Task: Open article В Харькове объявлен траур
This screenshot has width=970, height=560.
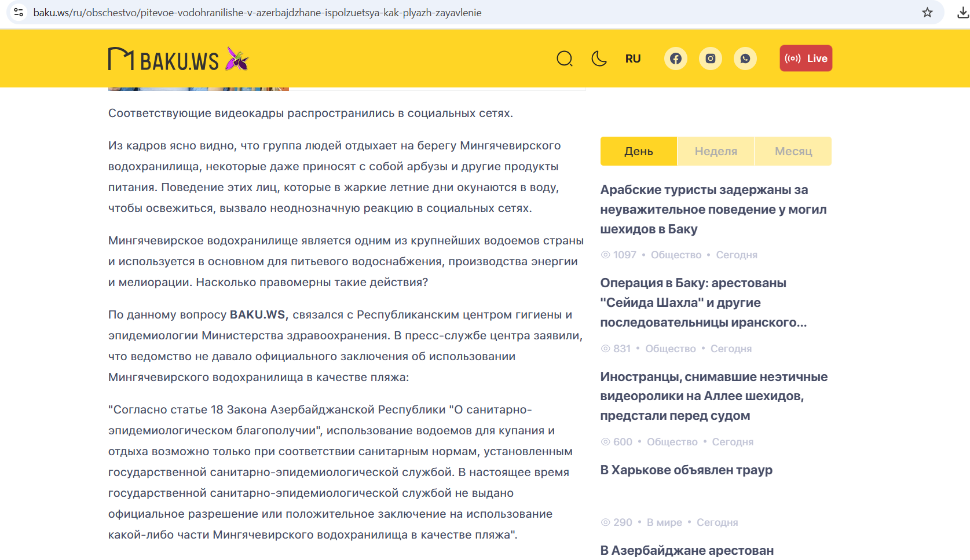Action: click(686, 470)
